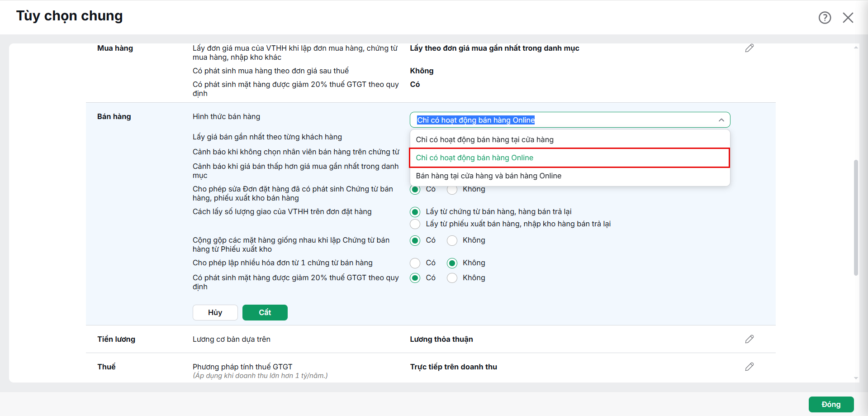868x416 pixels.
Task: Set Cộng gộp các mặt hàng to Không
Action: 452,240
